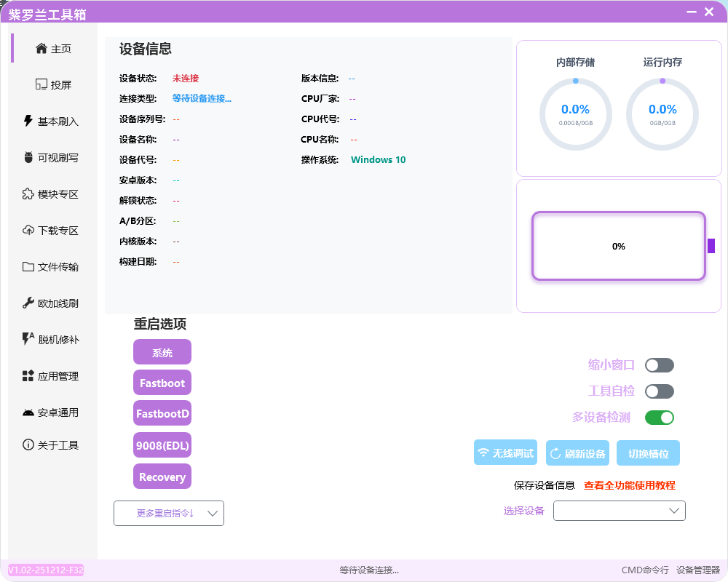Open the 投屏 screen-cast icon
The width and height of the screenshot is (728, 582).
(x=41, y=85)
